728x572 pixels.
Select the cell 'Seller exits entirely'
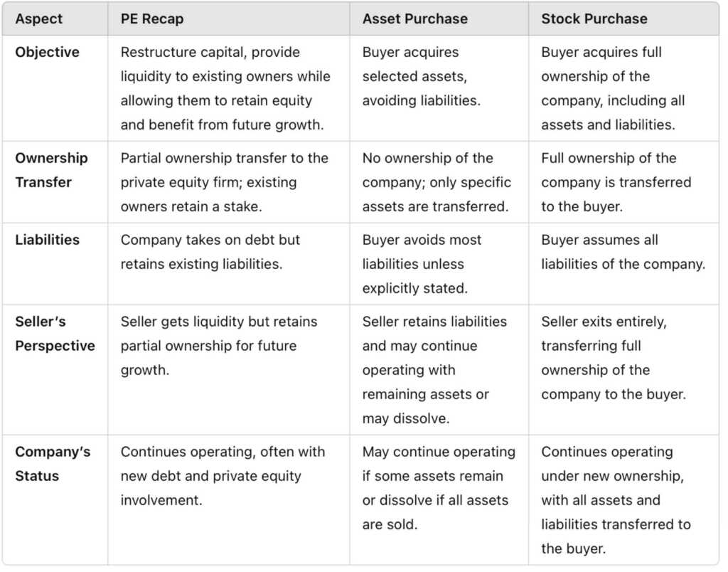point(614,358)
